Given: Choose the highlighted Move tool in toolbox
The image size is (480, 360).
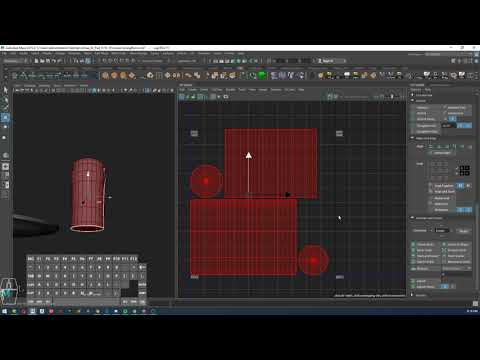Looking at the screenshot, I should 5,117.
